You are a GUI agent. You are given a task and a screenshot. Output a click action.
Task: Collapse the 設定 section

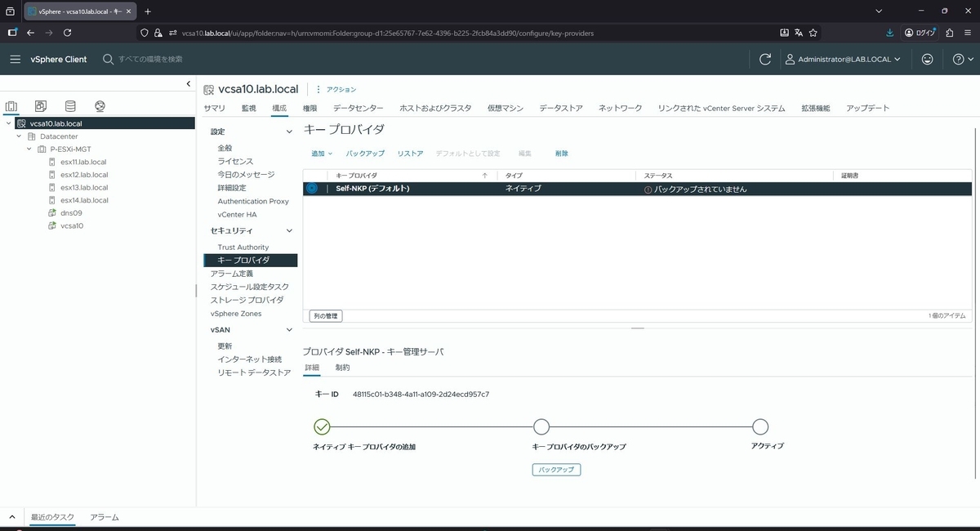click(288, 132)
